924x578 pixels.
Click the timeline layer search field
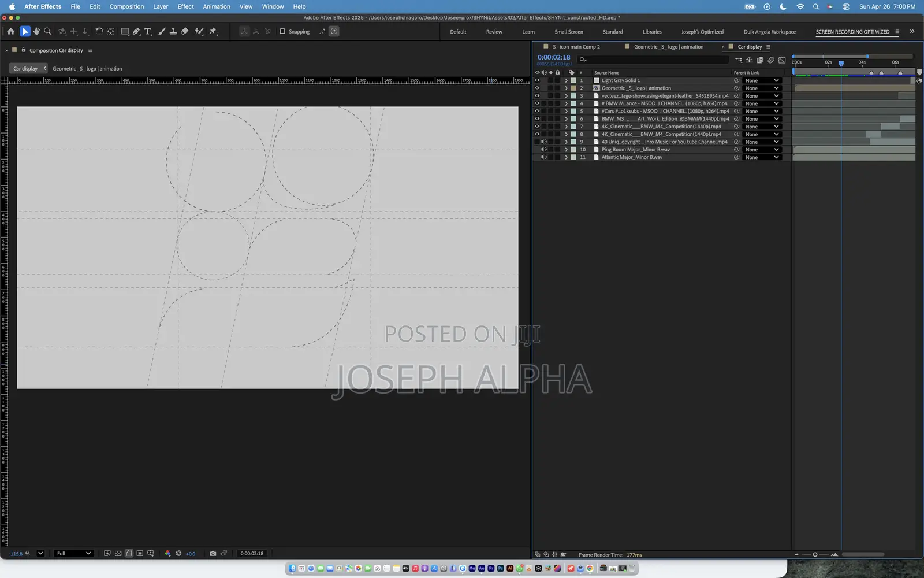point(653,60)
